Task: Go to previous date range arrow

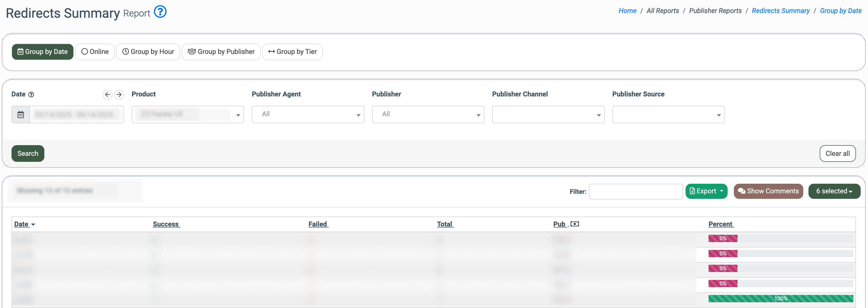Action: 108,95
